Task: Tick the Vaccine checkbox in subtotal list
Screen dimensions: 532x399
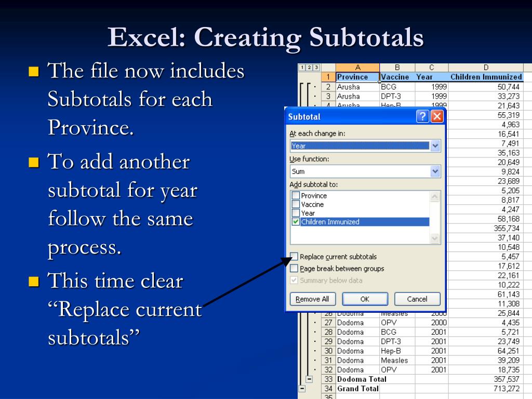Action: tap(296, 204)
